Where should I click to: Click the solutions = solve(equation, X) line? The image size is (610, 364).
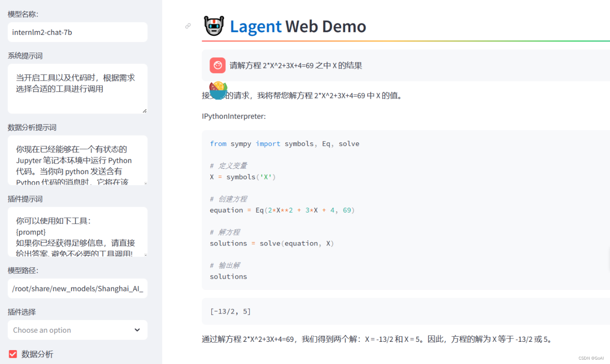pos(272,243)
